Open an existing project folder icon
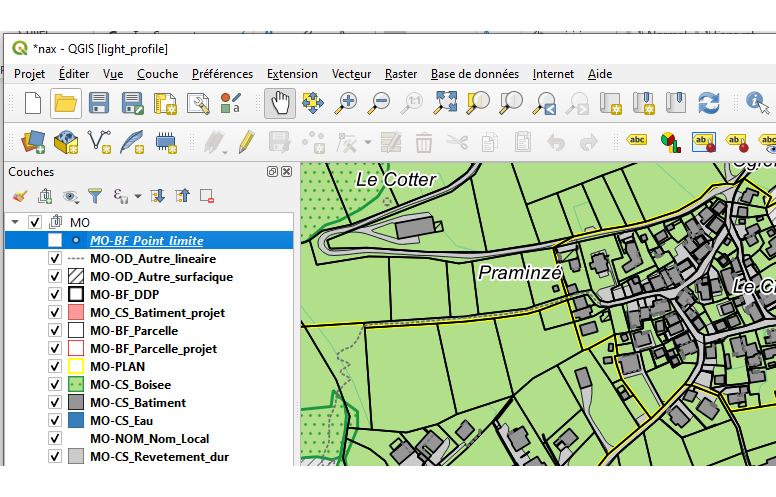The width and height of the screenshot is (776, 497). (66, 103)
